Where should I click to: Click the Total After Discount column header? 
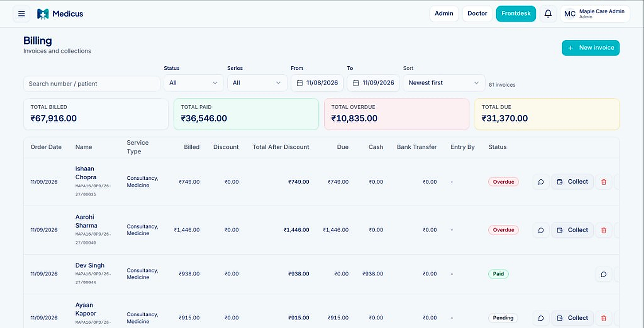click(x=281, y=147)
